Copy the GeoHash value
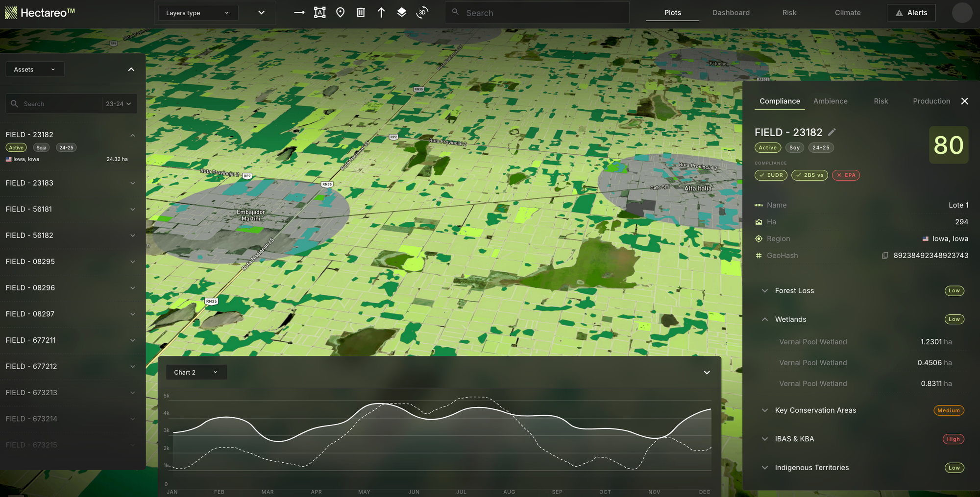Viewport: 980px width, 497px height. coord(885,256)
